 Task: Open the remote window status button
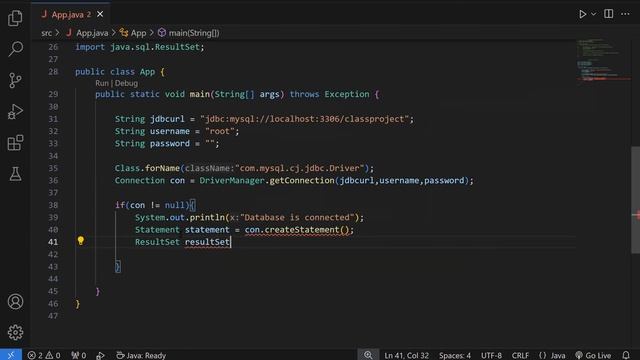[x=11, y=355]
